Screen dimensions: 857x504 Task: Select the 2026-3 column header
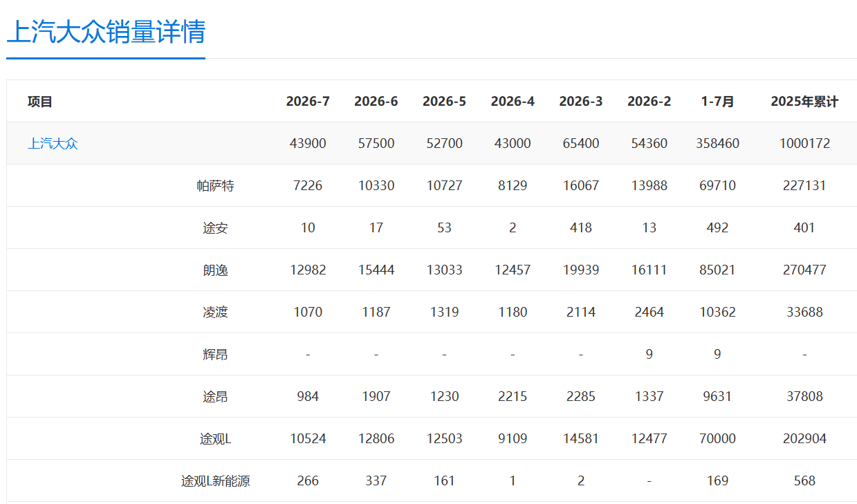[x=581, y=102]
